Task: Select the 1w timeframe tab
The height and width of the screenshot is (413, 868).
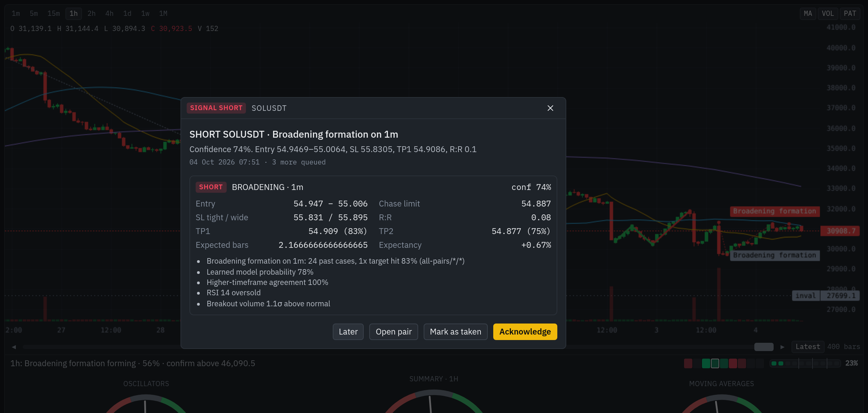Action: [x=145, y=13]
